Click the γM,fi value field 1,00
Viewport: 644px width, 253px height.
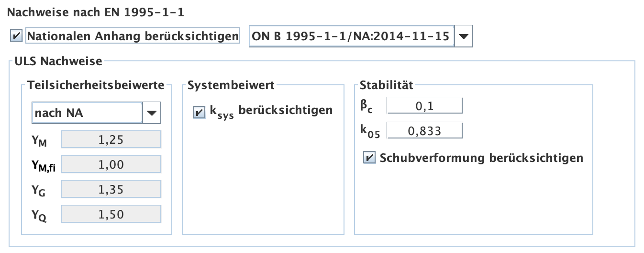point(111,164)
